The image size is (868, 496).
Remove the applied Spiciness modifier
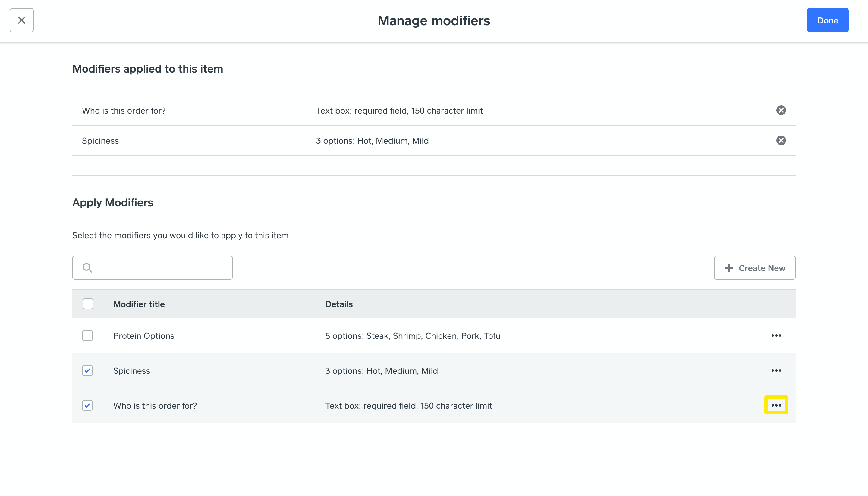(x=782, y=140)
